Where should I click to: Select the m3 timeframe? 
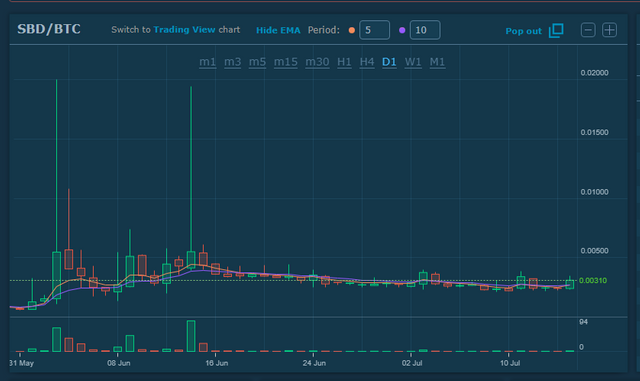pyautogui.click(x=233, y=62)
